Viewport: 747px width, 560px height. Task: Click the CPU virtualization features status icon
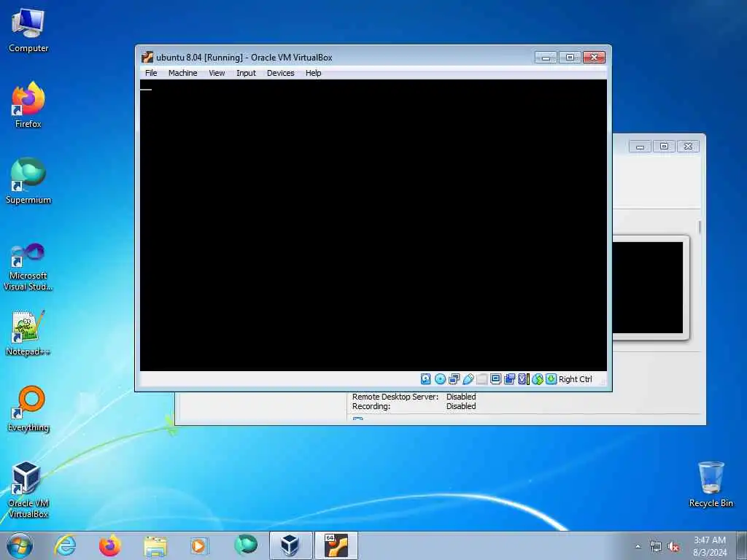[x=524, y=379]
